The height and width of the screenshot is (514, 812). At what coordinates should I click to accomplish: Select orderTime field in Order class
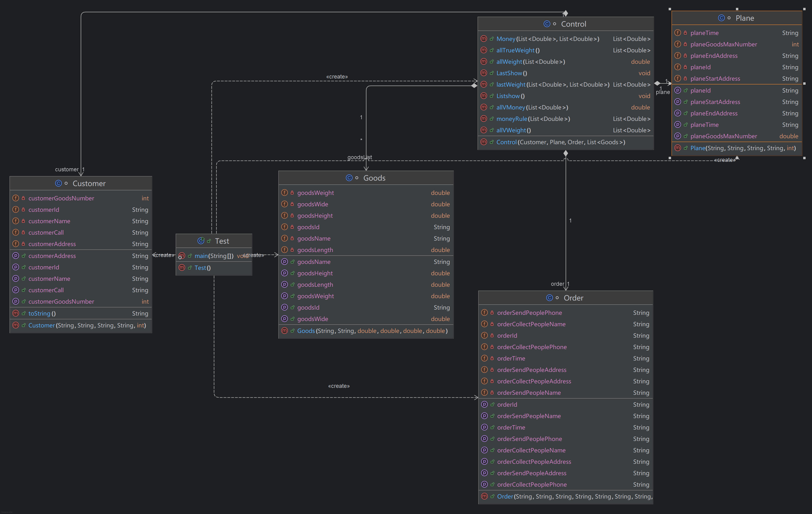(x=511, y=358)
